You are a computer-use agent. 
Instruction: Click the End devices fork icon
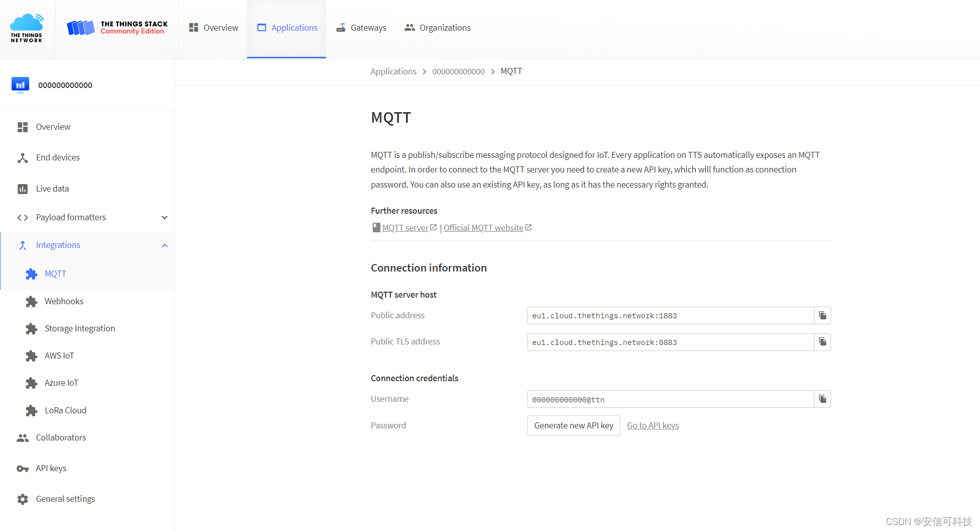pyautogui.click(x=23, y=158)
